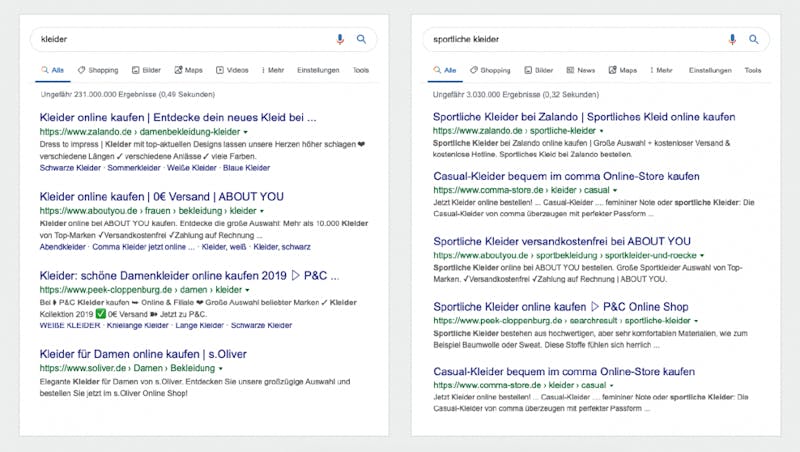Screen dimensions: 800x452
Task: Open Shopping tab in the kleider results
Action: (98, 70)
